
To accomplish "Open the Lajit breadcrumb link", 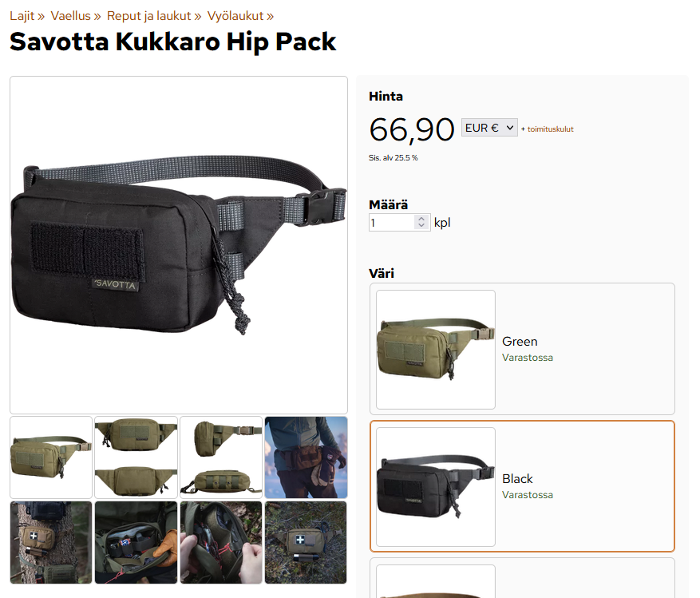I will tap(22, 16).
